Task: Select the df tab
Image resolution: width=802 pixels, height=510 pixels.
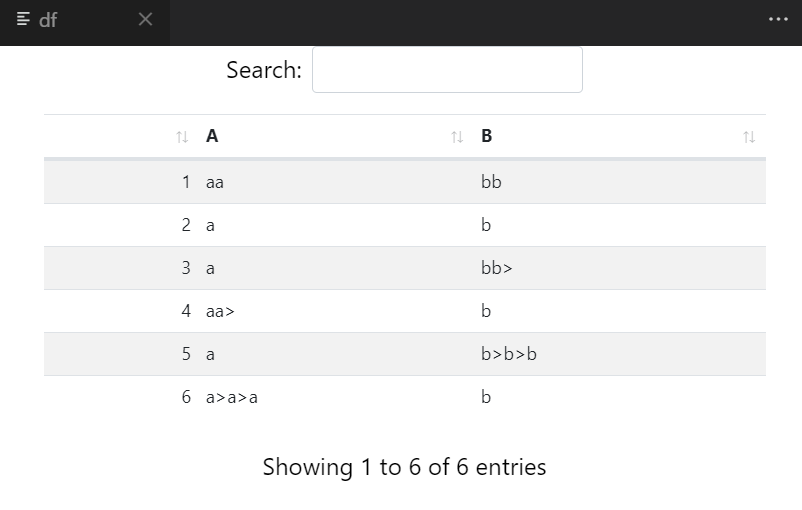Action: (48, 20)
